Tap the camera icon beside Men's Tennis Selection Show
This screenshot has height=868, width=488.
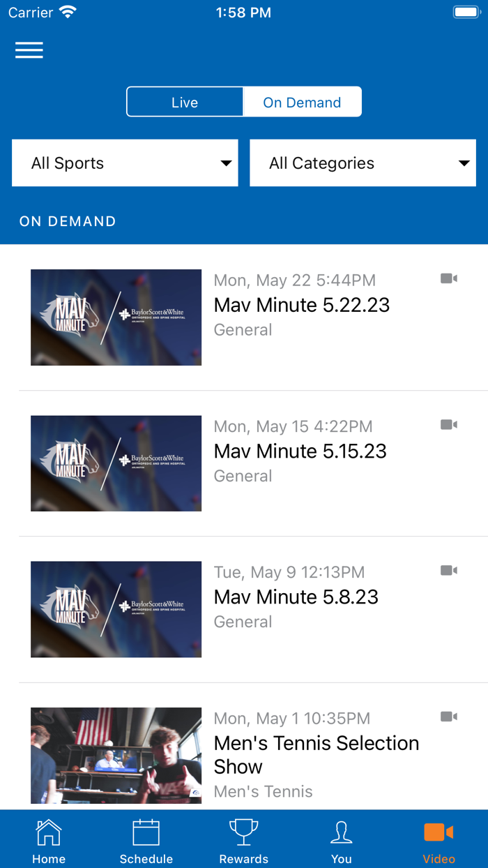click(450, 717)
